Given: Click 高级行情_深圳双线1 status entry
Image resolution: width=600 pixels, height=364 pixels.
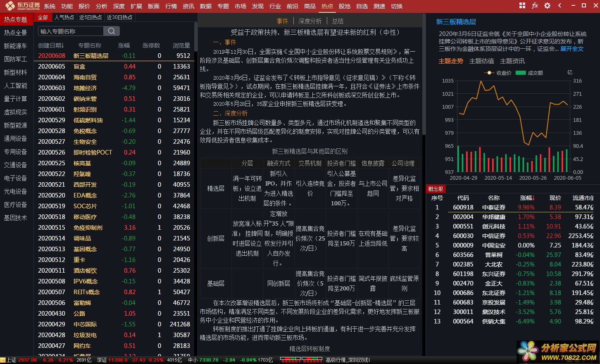Looking at the screenshot, I should click(x=348, y=360).
